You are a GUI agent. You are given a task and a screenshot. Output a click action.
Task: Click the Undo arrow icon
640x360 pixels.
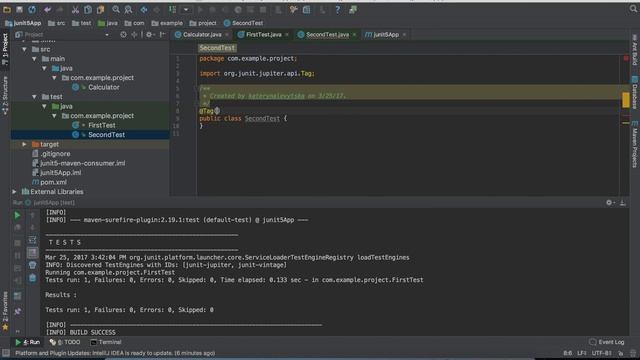pyautogui.click(x=47, y=9)
